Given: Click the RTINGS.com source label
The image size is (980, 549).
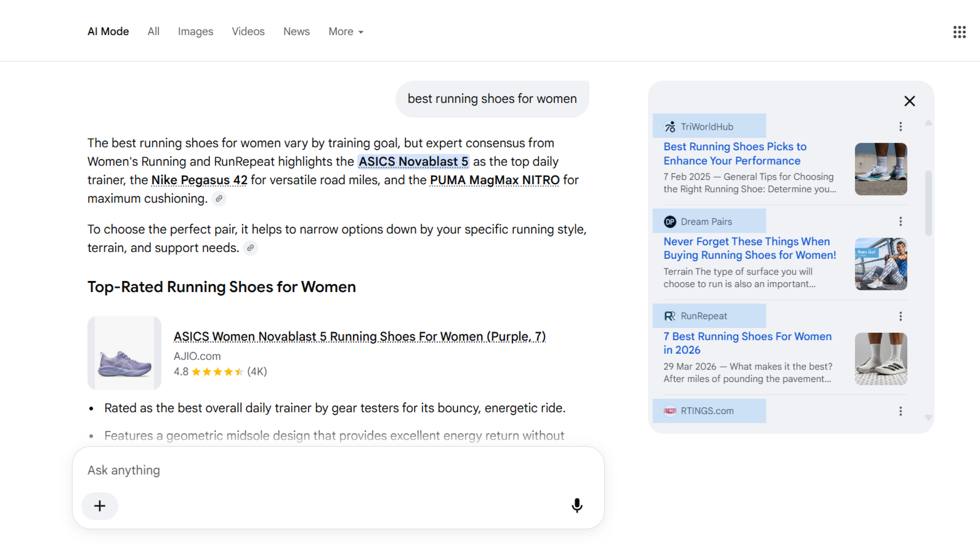Looking at the screenshot, I should coord(707,411).
